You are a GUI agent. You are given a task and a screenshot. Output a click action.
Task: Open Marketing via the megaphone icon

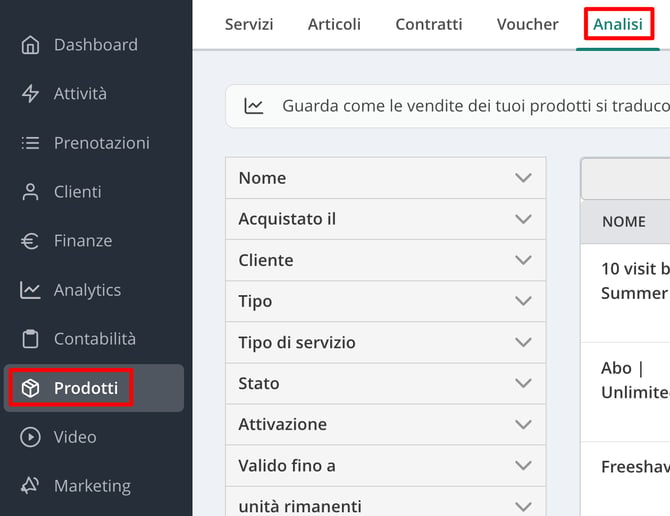point(30,486)
